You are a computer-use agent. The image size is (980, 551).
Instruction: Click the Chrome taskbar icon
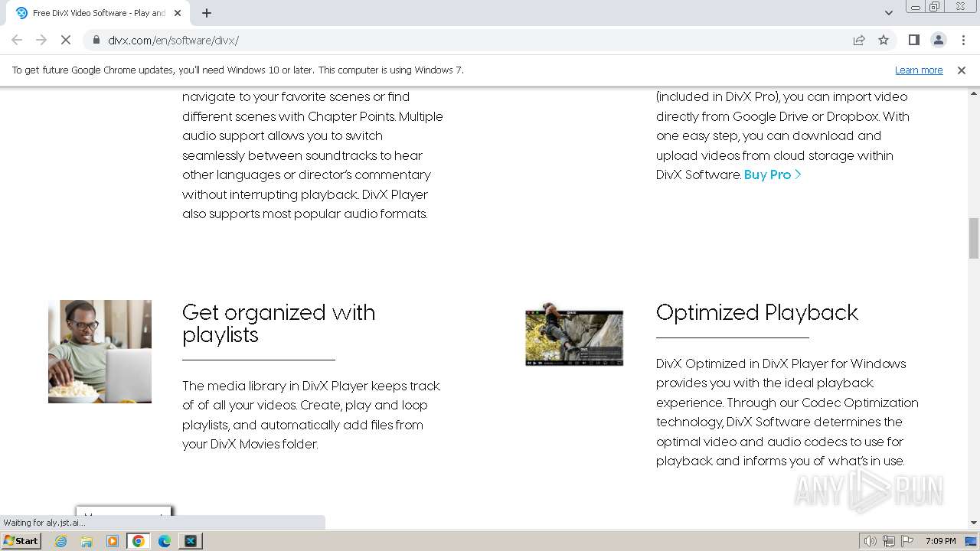[139, 541]
